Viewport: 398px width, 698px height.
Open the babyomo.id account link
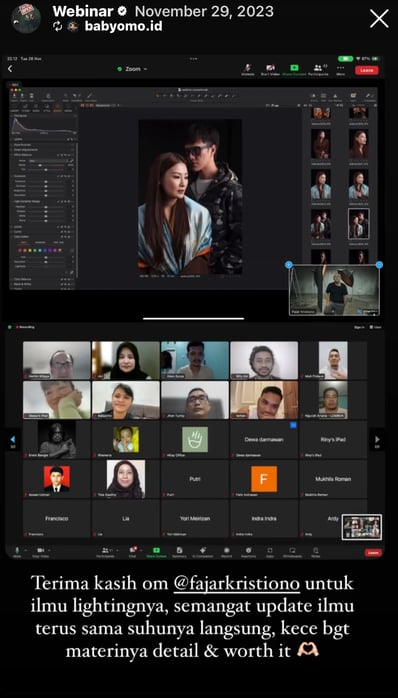(x=123, y=27)
